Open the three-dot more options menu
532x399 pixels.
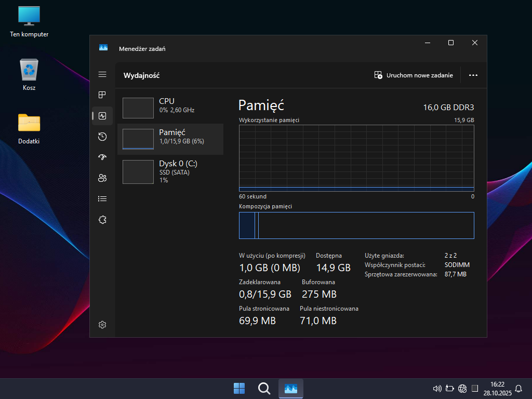pyautogui.click(x=473, y=75)
